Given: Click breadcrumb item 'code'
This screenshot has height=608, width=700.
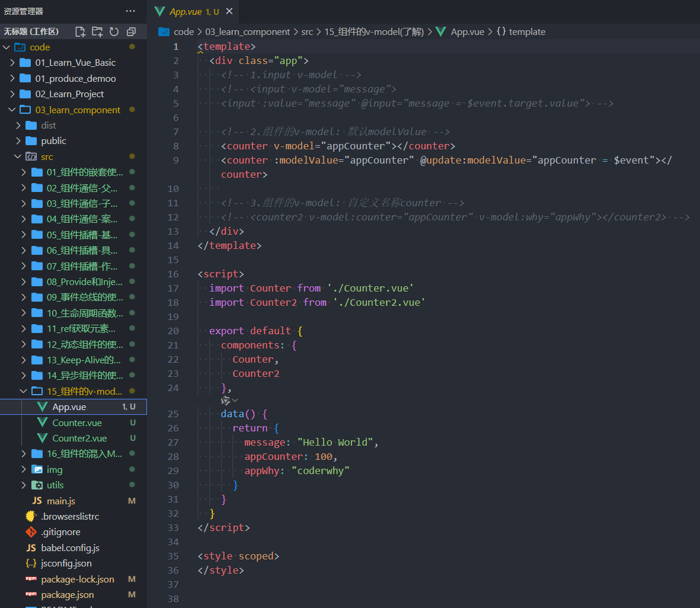Looking at the screenshot, I should (x=184, y=31).
